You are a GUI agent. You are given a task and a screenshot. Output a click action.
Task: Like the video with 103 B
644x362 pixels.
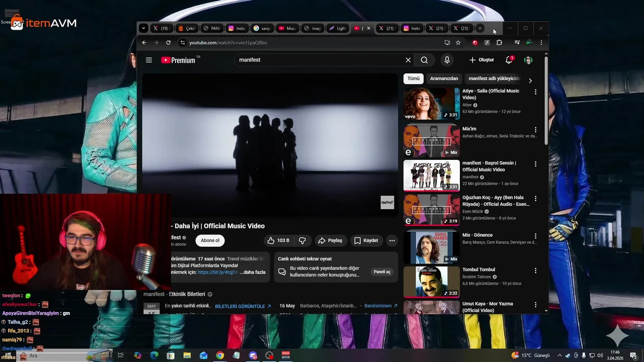[278, 240]
